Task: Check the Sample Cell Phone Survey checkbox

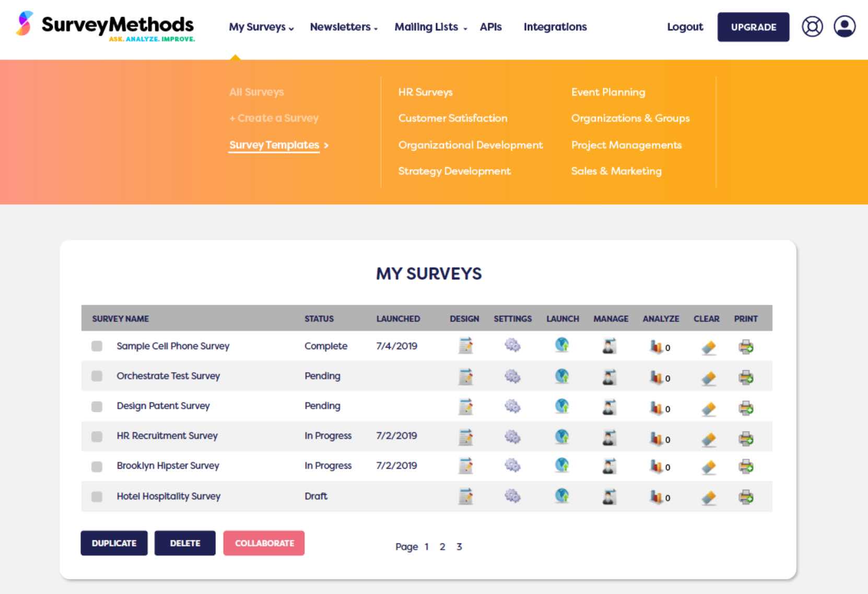Action: tap(97, 346)
